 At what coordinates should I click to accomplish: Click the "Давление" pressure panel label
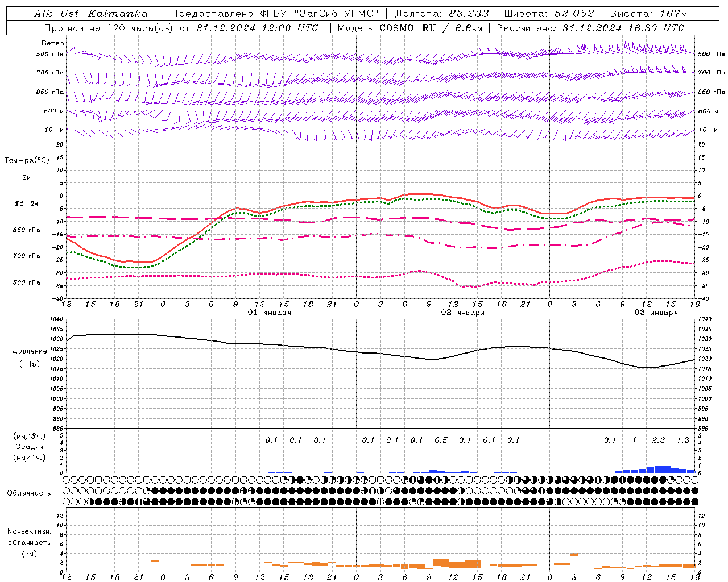30,351
